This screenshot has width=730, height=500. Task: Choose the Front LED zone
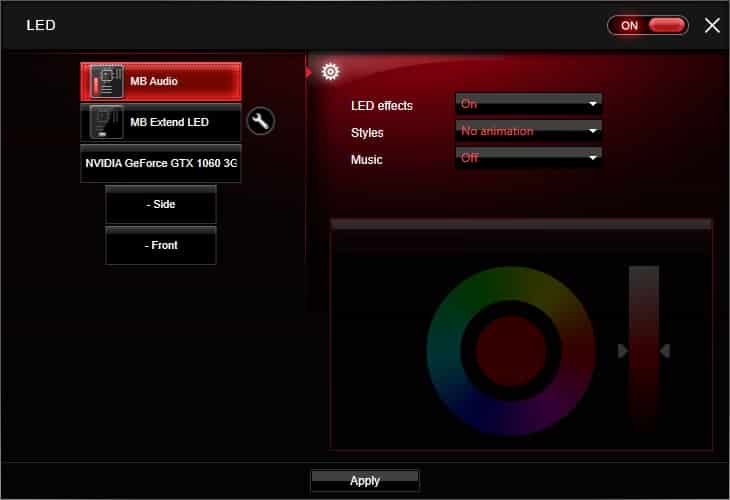(x=161, y=245)
